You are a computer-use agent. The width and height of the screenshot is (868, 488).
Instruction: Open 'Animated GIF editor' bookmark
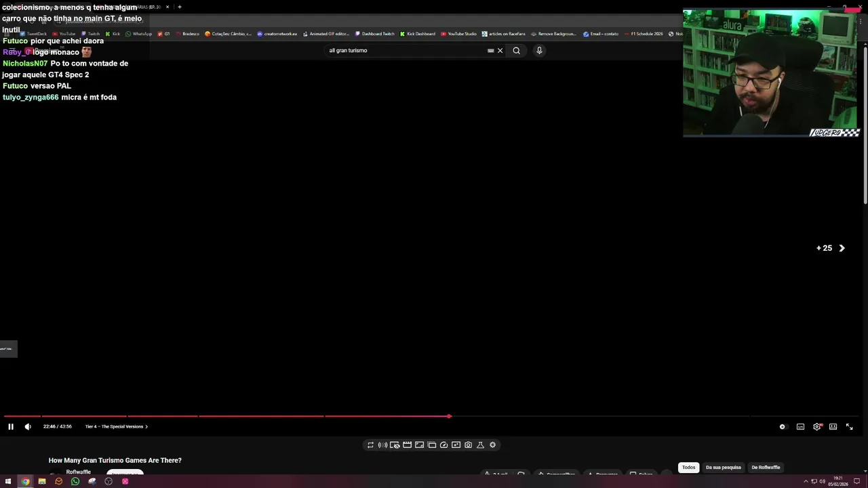pos(325,34)
